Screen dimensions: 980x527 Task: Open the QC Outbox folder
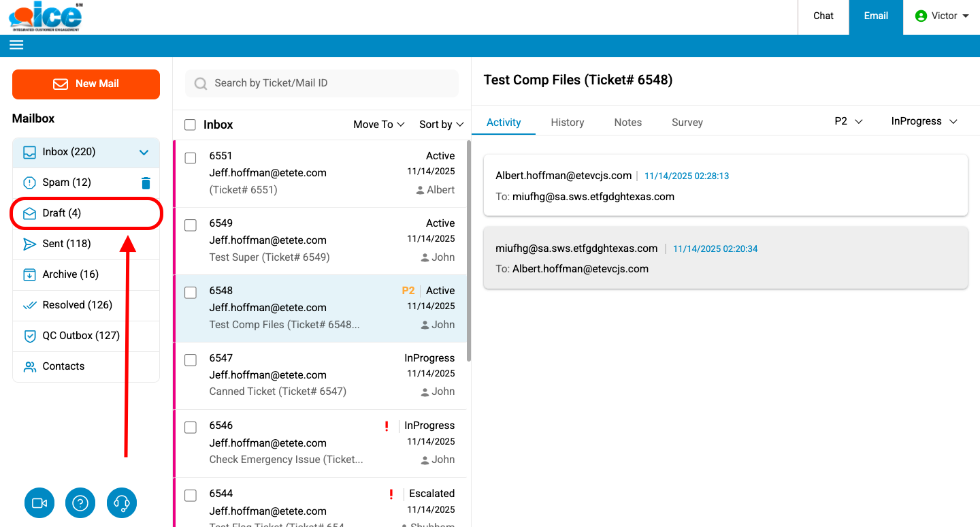(x=80, y=336)
